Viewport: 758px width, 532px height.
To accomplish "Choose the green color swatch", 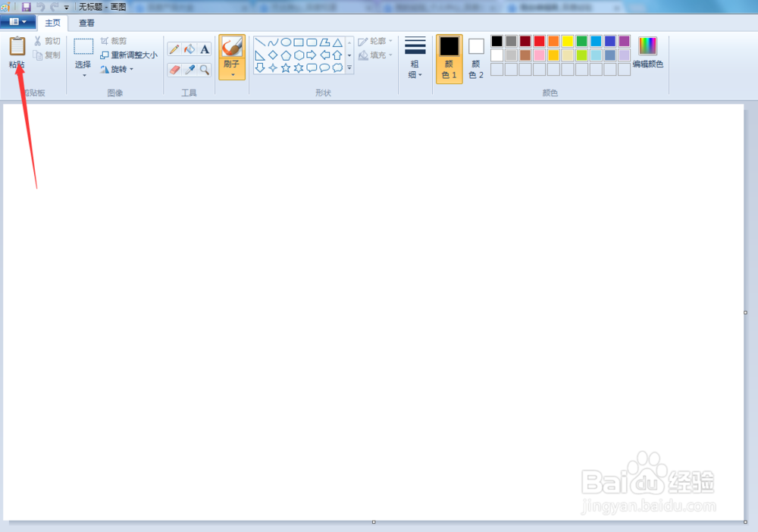I will pos(582,41).
